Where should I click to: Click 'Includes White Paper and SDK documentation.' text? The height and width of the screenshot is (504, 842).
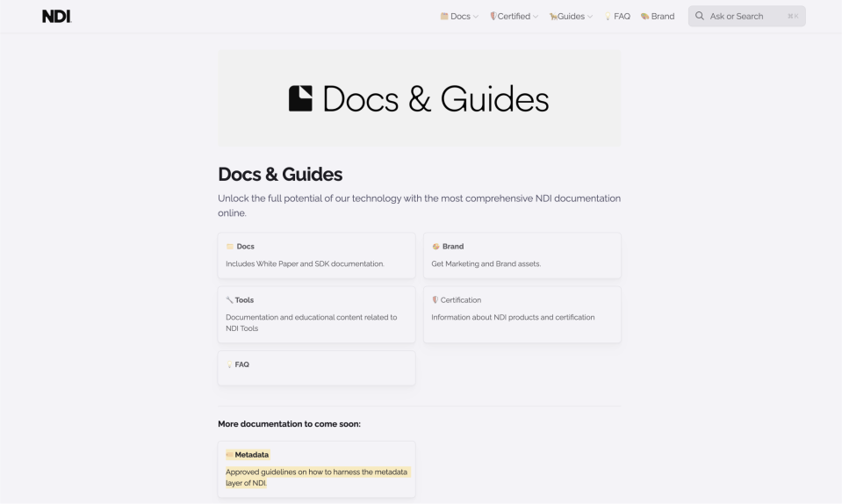(x=305, y=263)
